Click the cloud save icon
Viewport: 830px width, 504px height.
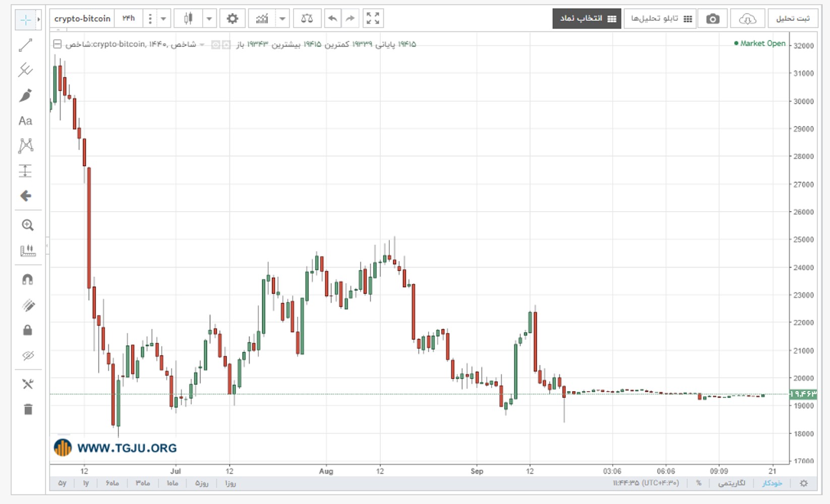click(747, 19)
